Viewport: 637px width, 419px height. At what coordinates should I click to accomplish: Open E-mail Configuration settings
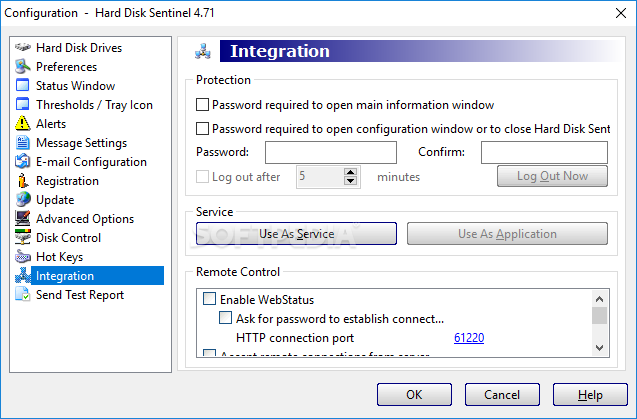click(91, 162)
